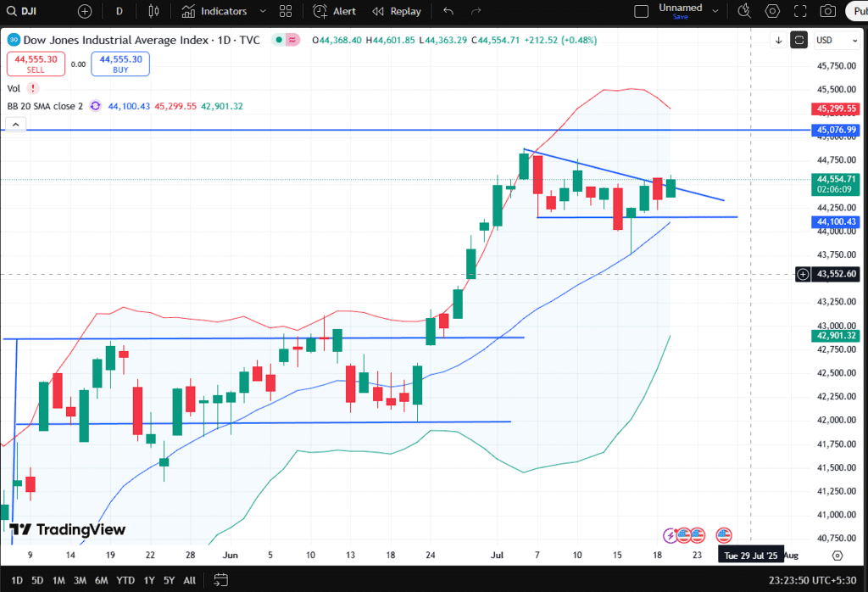868x592 pixels.
Task: Click the 42,901.32 lower band label
Action: pyautogui.click(x=835, y=336)
